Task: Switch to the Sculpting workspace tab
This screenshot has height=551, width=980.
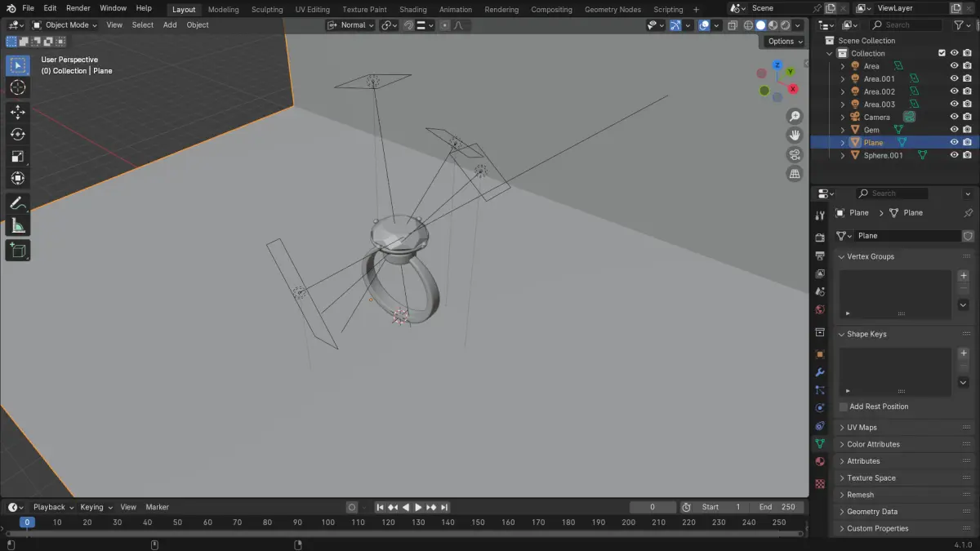Action: [x=267, y=10]
